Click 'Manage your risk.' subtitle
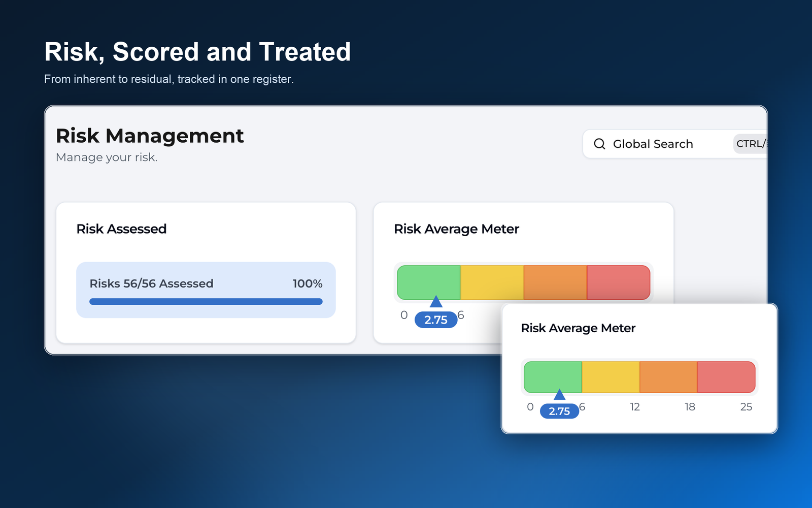 click(x=107, y=157)
